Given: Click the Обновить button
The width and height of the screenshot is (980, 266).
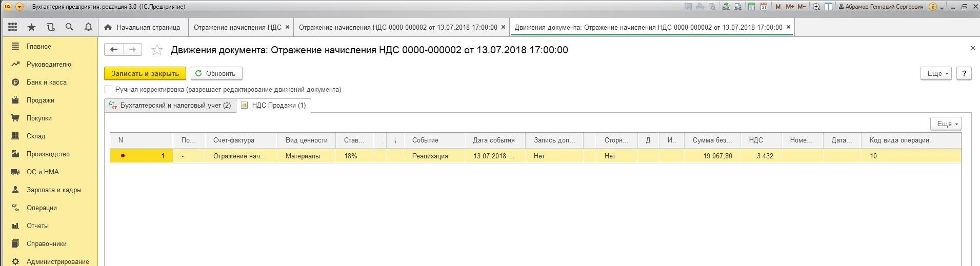Looking at the screenshot, I should point(216,73).
